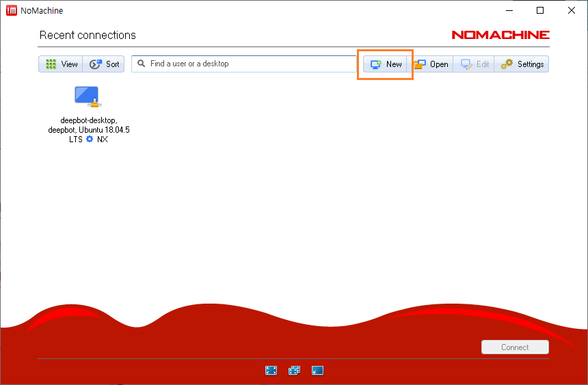Click the deepbot-desktop, Ubuntu 18.04.5 LTS label
This screenshot has height=385, width=588.
tap(89, 130)
